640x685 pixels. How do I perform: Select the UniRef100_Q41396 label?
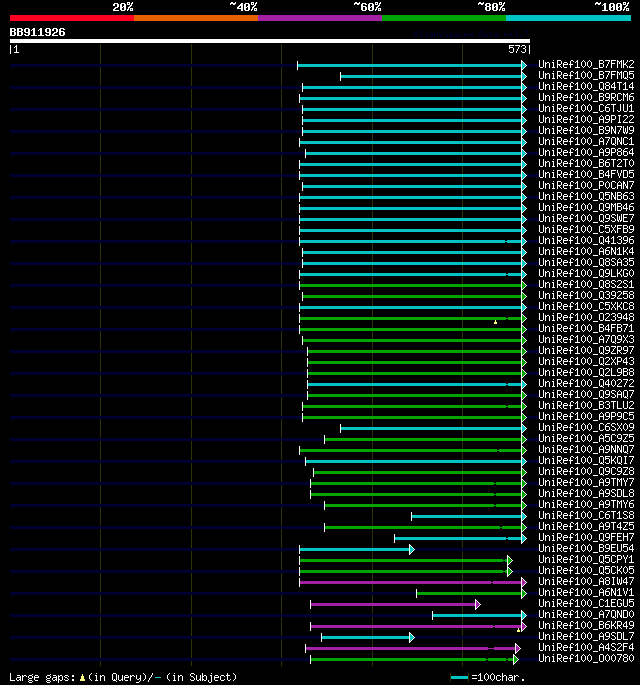click(x=586, y=240)
